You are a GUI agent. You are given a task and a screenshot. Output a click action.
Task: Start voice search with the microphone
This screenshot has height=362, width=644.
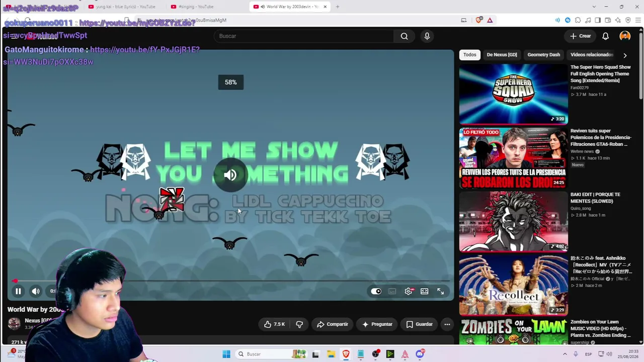coord(427,36)
